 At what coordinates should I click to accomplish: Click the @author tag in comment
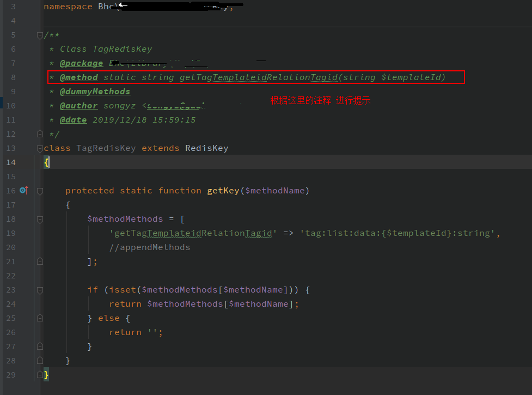[78, 106]
